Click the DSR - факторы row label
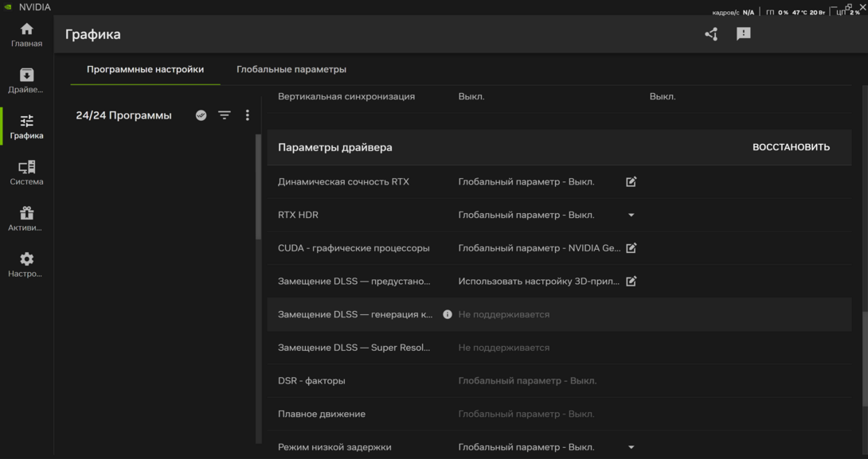The image size is (868, 459). click(x=311, y=380)
